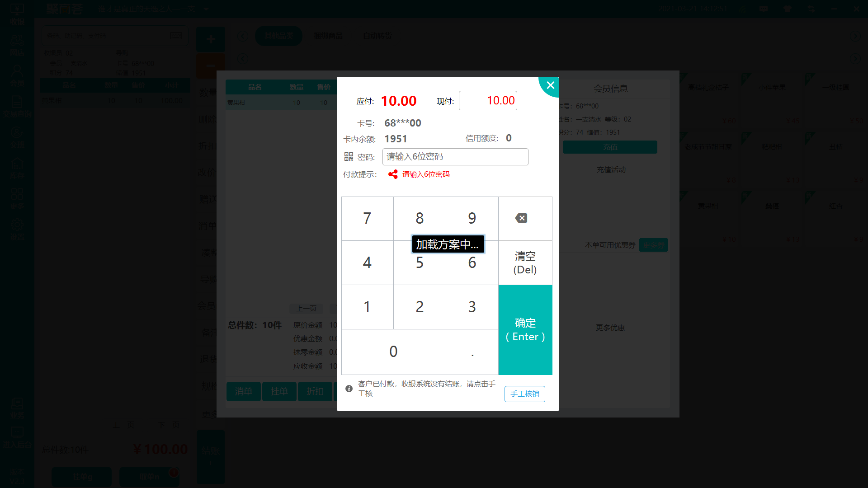868x488 pixels.
Task: Confirm payment with 确定 (Enter)
Action: (525, 330)
